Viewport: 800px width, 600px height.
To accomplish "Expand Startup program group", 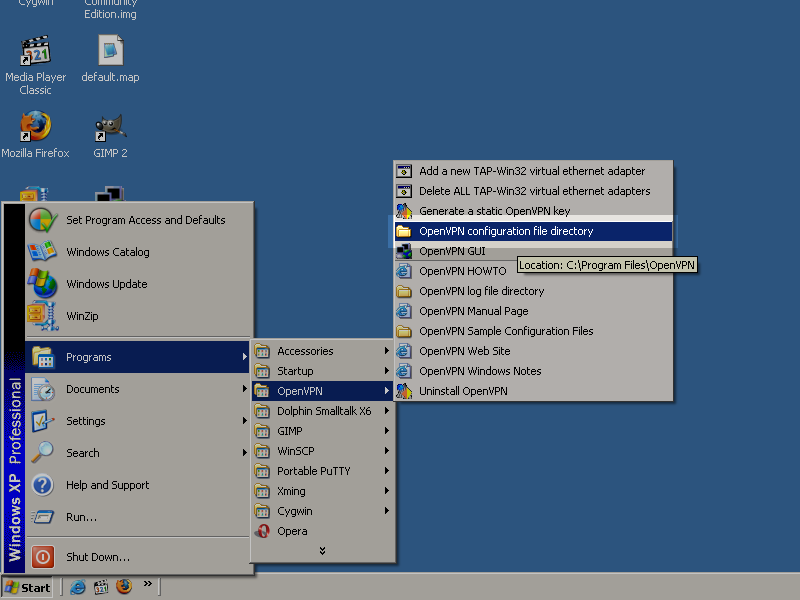I will pyautogui.click(x=323, y=371).
